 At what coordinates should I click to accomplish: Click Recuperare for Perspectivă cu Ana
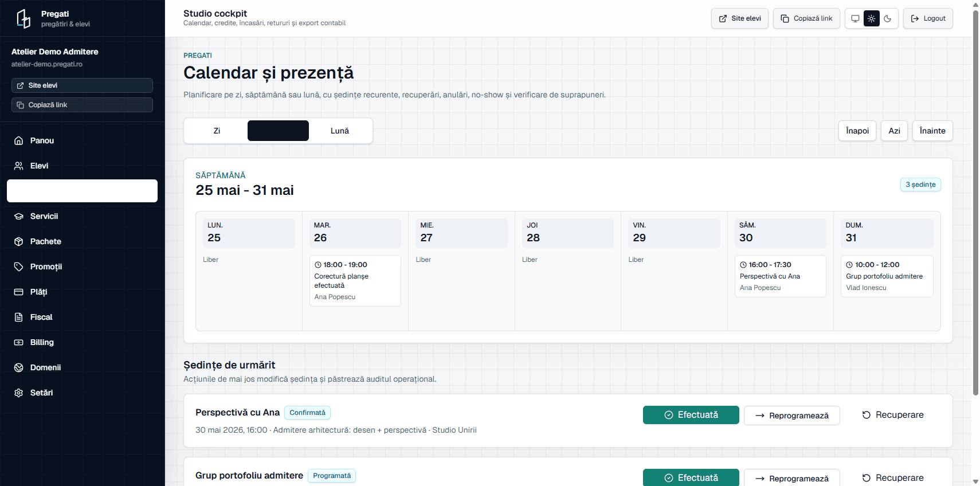point(893,415)
